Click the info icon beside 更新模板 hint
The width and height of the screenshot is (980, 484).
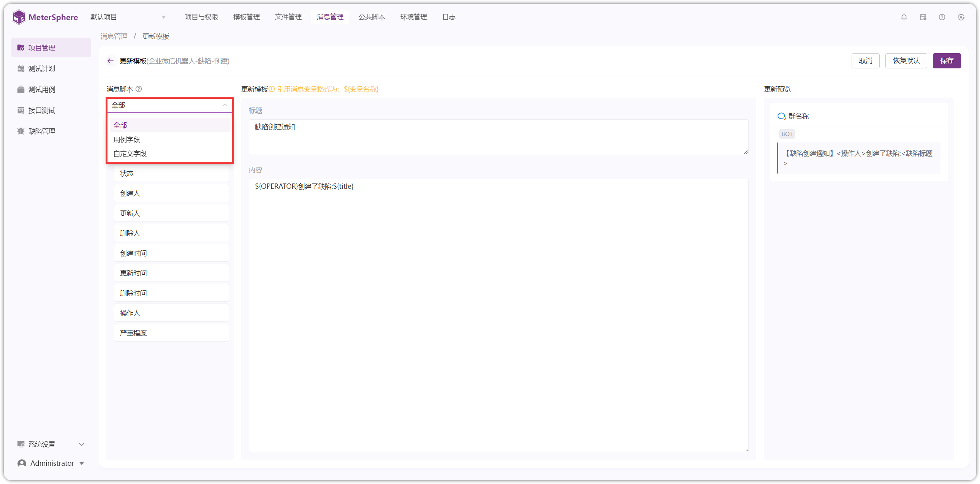(x=272, y=89)
